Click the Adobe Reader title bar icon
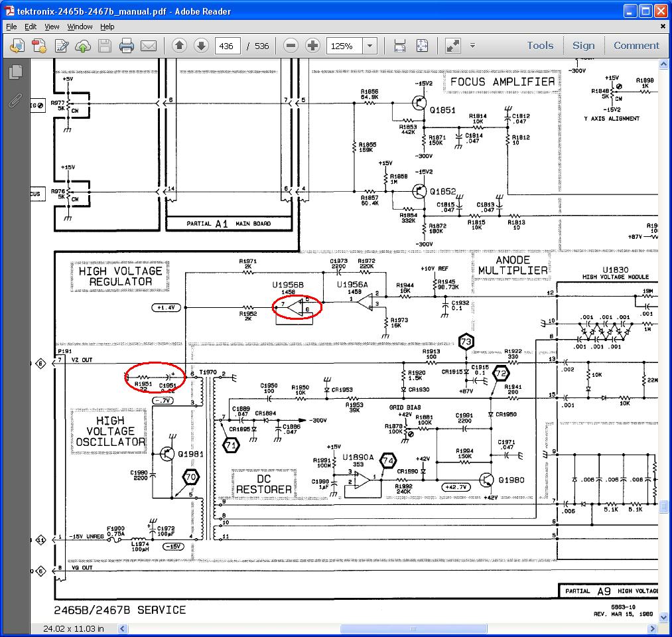Screen dimensions: 672x637 [9, 11]
